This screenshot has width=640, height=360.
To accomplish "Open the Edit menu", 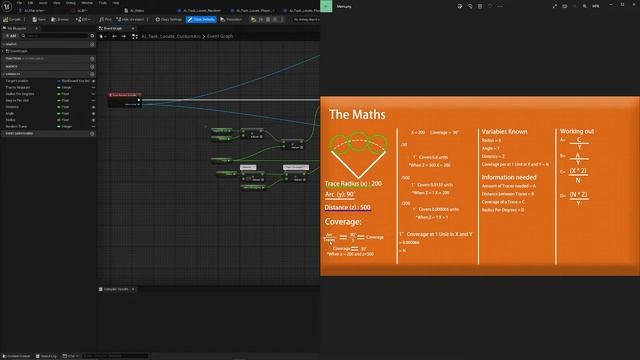I will pyautogui.click(x=30, y=3).
